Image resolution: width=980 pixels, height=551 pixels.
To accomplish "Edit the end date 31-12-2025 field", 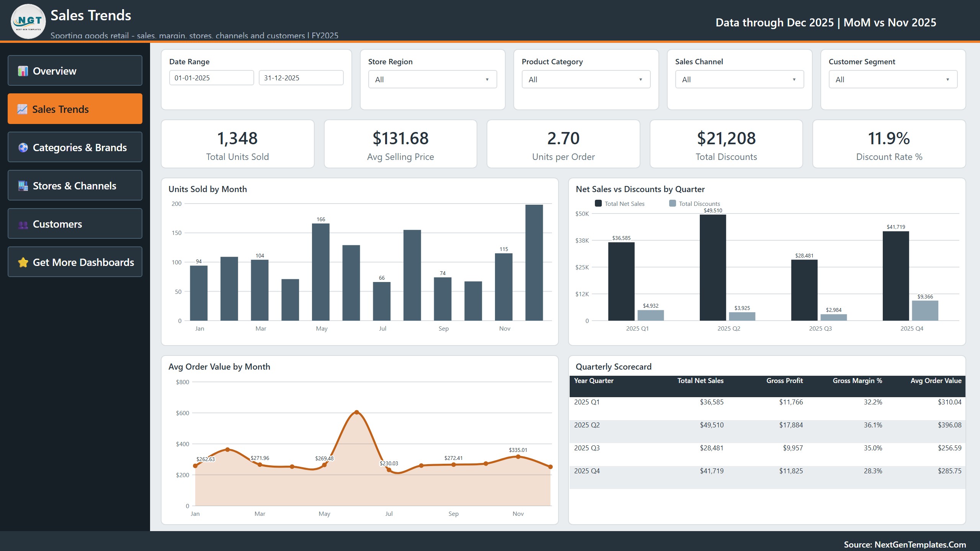I will [x=301, y=78].
